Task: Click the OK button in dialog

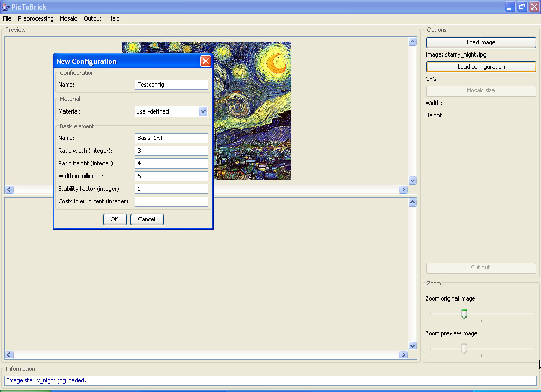Action: point(115,219)
